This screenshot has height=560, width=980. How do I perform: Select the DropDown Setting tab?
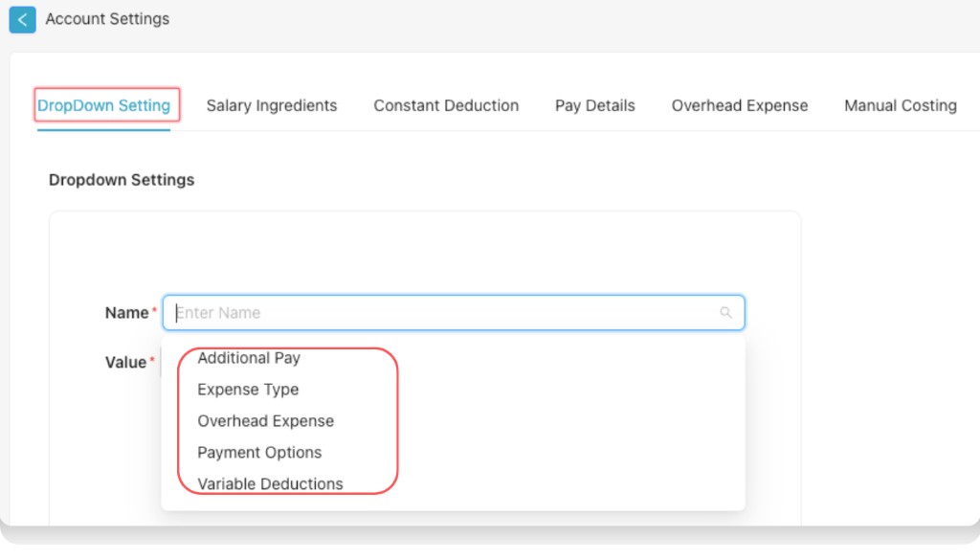click(105, 105)
